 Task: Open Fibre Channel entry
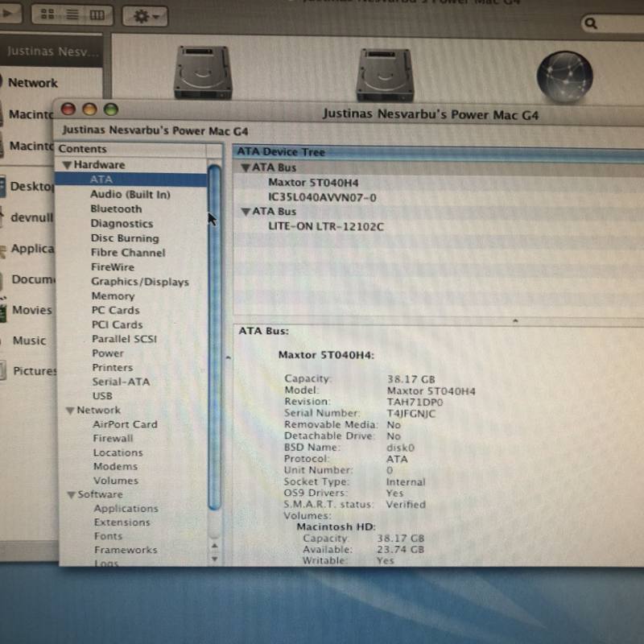(128, 253)
